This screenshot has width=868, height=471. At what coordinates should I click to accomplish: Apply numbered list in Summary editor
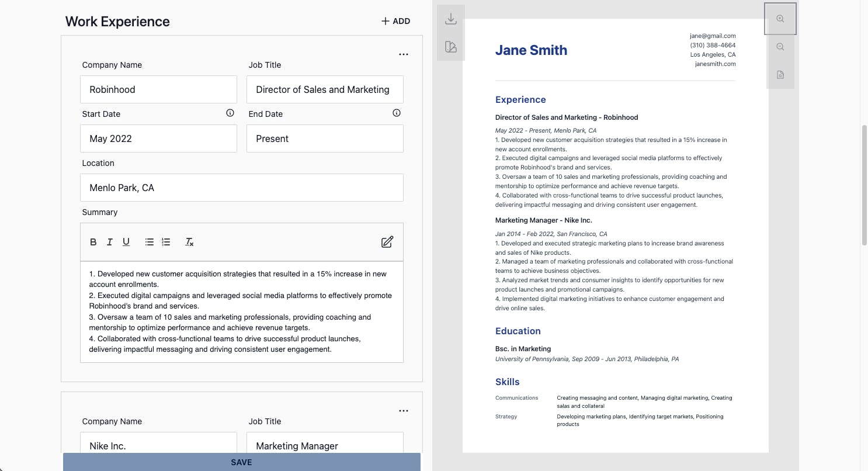click(x=166, y=242)
